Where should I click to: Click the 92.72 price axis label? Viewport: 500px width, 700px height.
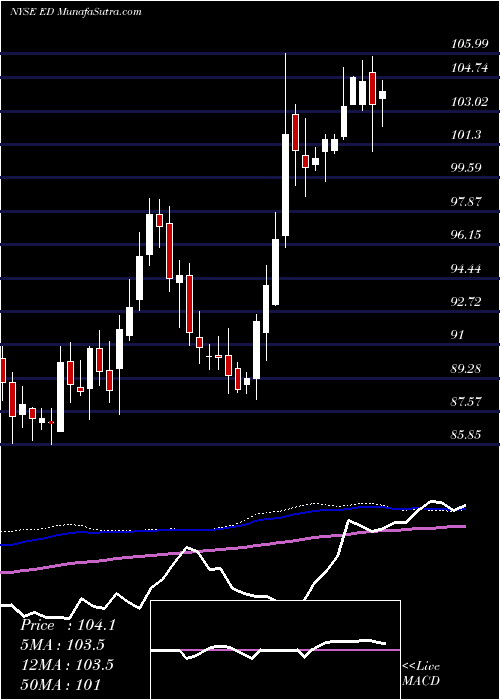[466, 301]
